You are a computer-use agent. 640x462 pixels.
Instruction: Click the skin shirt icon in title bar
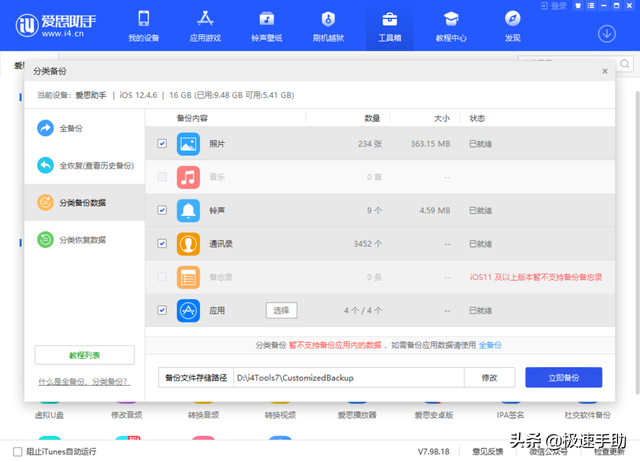coord(578,6)
